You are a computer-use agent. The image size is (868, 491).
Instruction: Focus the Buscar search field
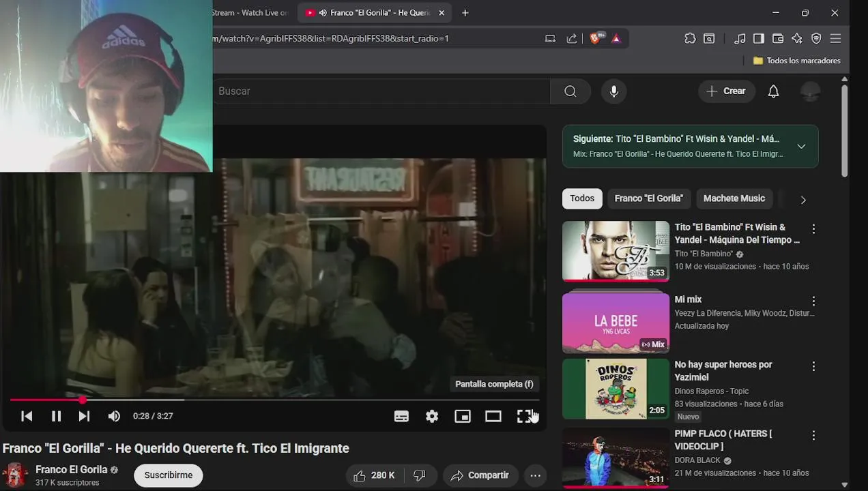(x=381, y=91)
